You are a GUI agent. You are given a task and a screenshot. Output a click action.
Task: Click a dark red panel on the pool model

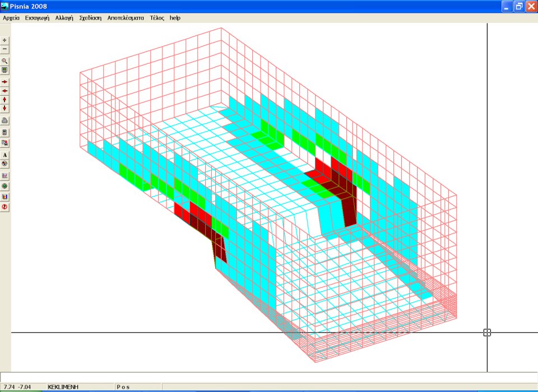[x=350, y=207]
